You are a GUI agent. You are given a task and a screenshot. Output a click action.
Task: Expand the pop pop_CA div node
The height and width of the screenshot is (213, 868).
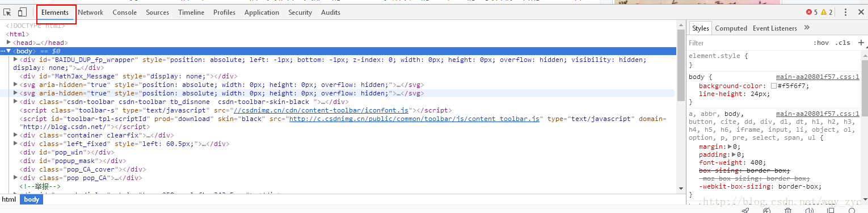point(16,178)
